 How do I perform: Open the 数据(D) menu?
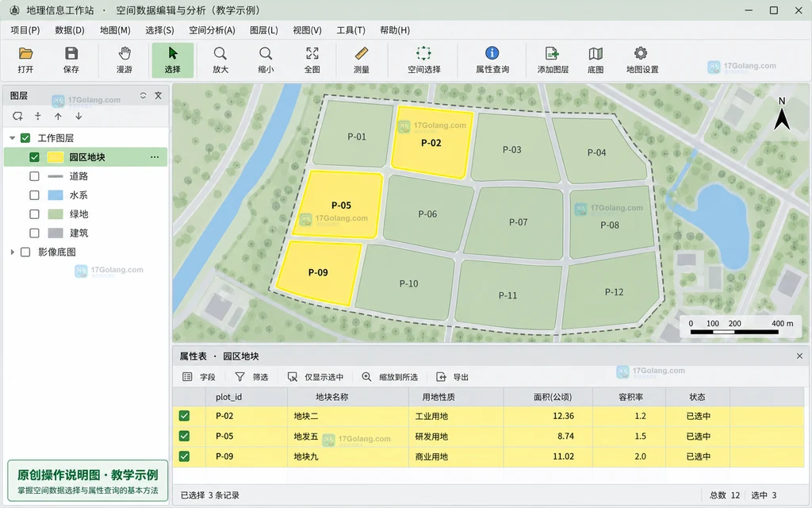coord(70,30)
